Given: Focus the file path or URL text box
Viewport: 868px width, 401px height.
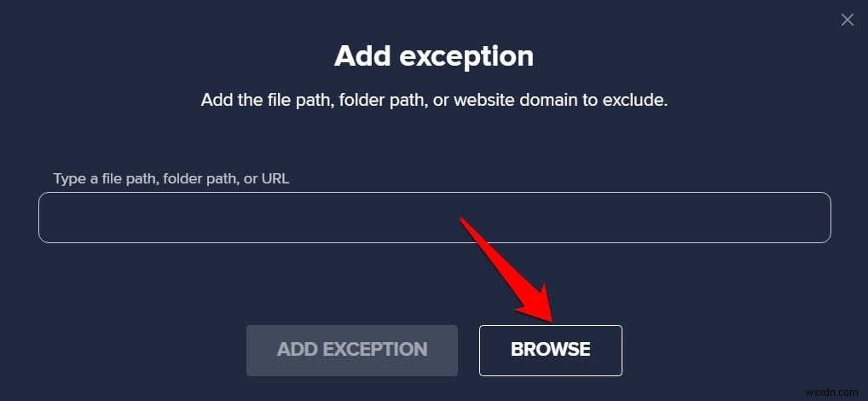Looking at the screenshot, I should pos(435,217).
